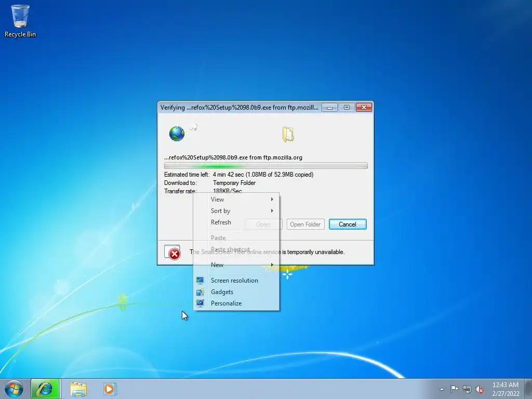
Task: Choose Gadgets in the context menu
Action: click(236, 292)
